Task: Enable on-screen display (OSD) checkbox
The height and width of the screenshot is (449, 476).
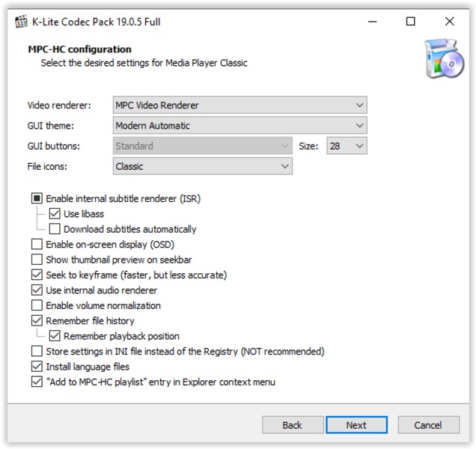Action: [x=37, y=245]
